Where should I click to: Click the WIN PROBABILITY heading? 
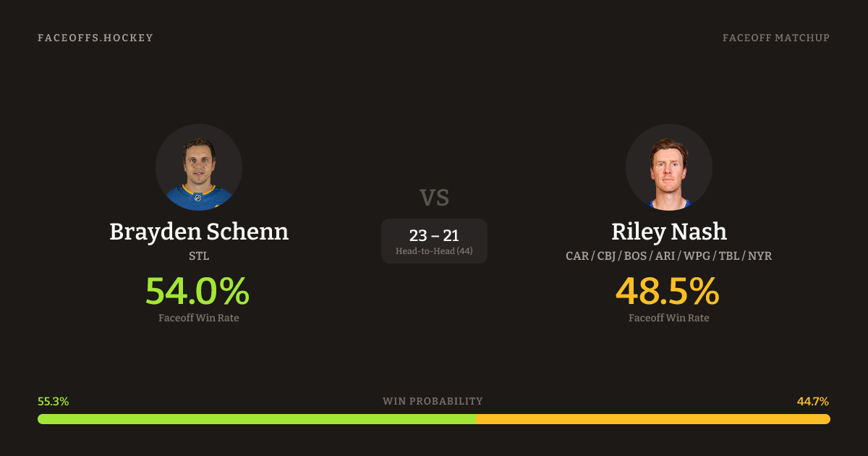(433, 401)
